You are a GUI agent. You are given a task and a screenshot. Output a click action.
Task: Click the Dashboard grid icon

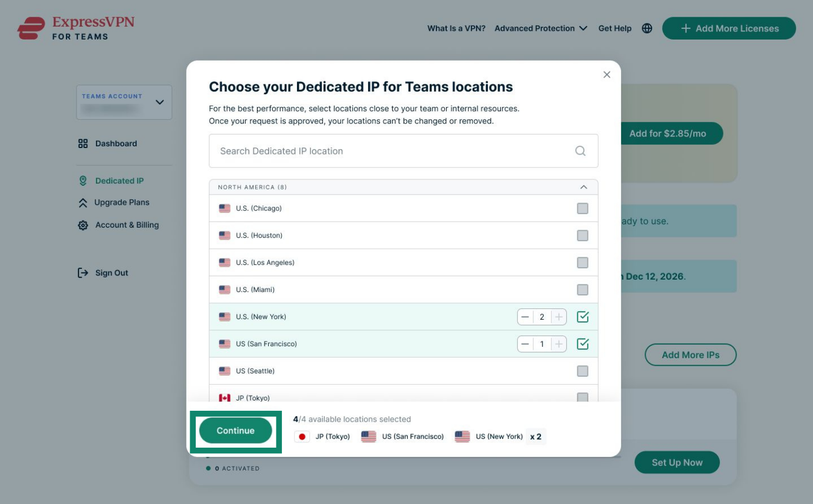click(x=83, y=144)
